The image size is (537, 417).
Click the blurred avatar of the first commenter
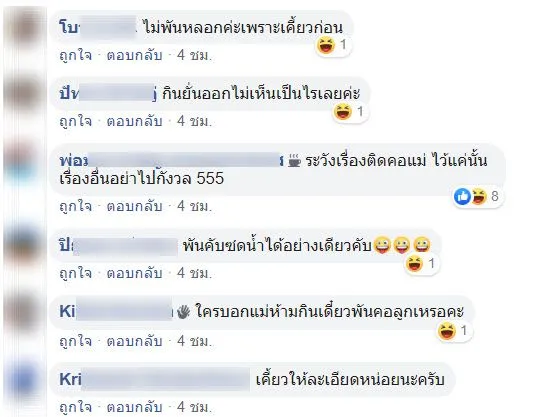(25, 29)
